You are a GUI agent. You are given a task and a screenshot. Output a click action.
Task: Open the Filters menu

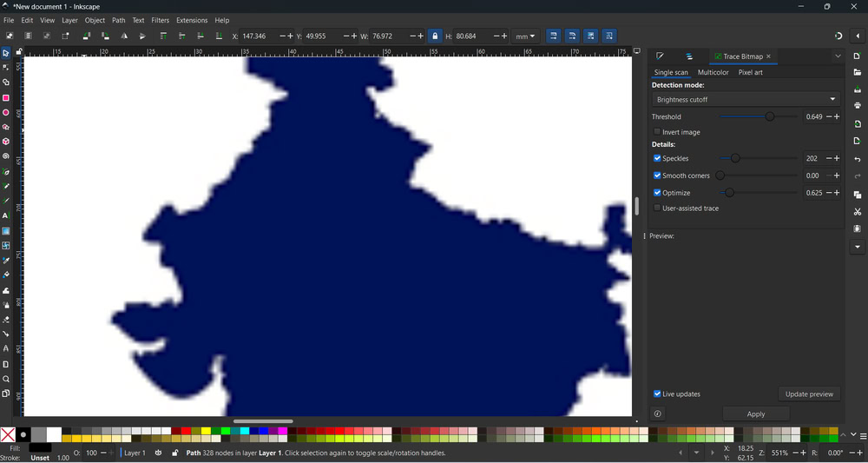point(160,21)
